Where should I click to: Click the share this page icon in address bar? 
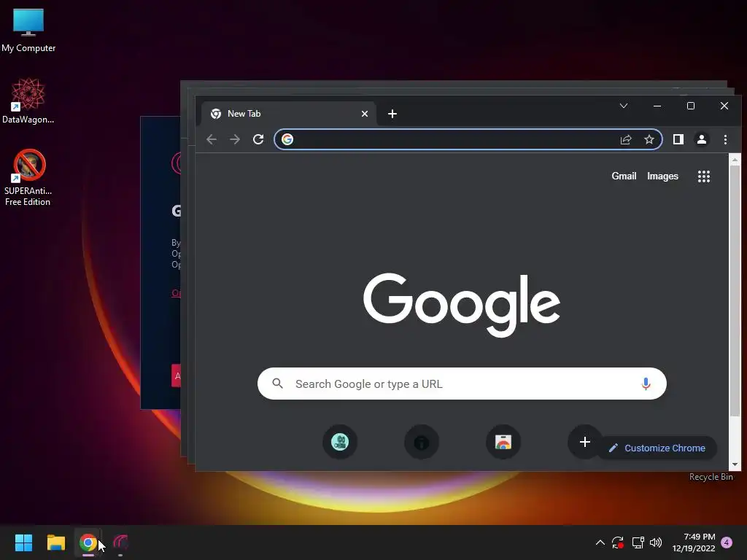pyautogui.click(x=626, y=139)
